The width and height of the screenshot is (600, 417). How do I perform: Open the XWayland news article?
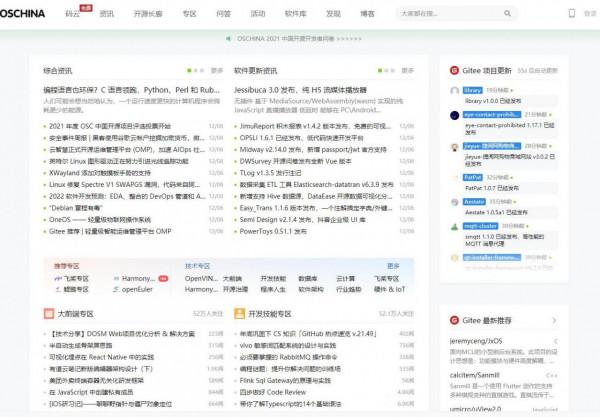coord(100,173)
